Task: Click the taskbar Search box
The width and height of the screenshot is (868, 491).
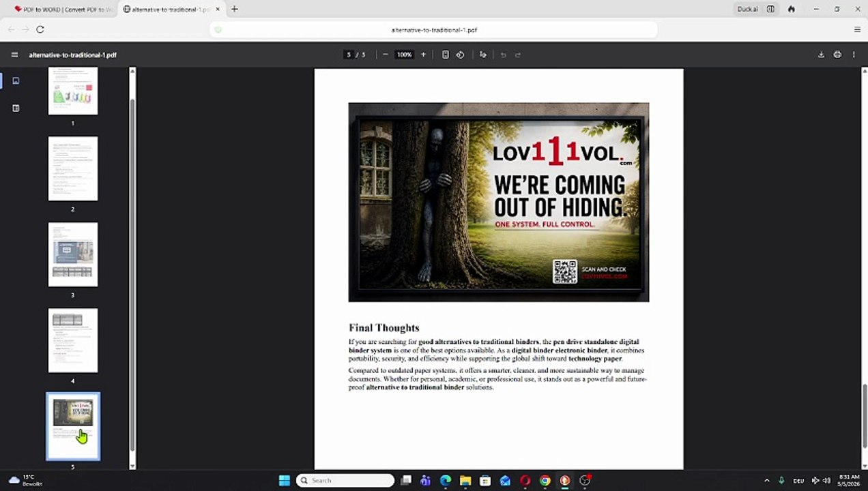Action: [x=345, y=480]
